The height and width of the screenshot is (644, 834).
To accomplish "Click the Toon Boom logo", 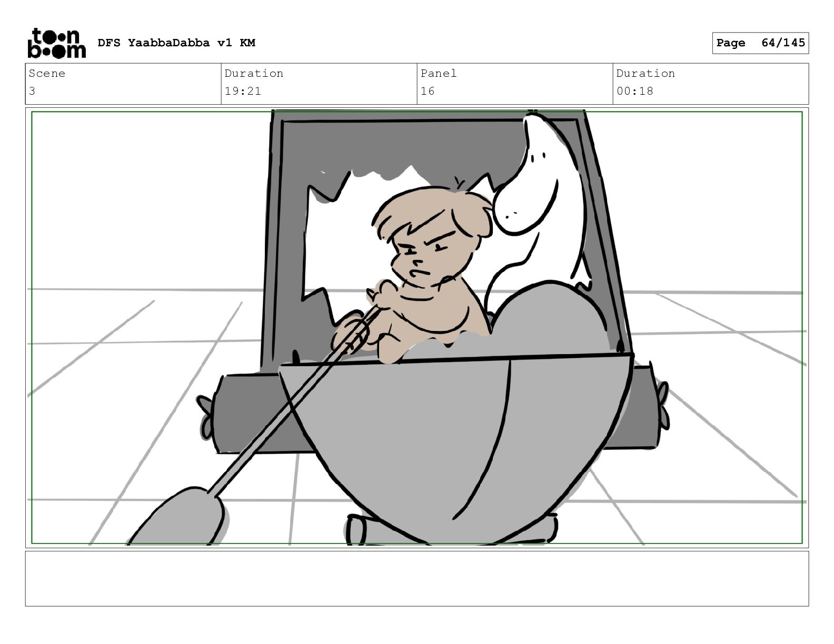I will click(56, 43).
